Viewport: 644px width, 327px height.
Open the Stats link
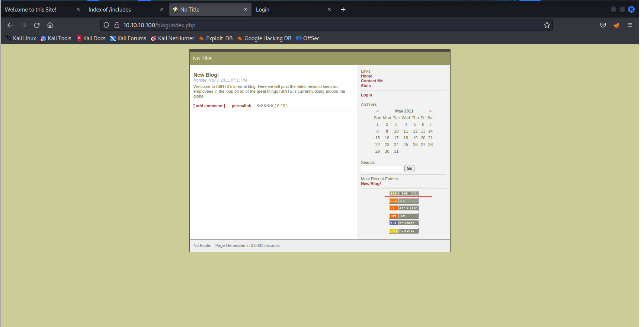pyautogui.click(x=366, y=86)
